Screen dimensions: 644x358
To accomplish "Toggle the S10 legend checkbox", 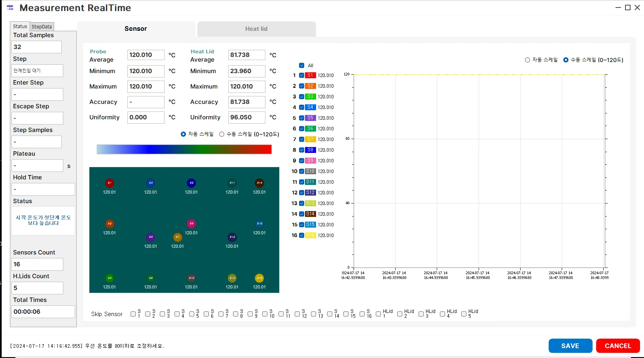I will point(302,171).
